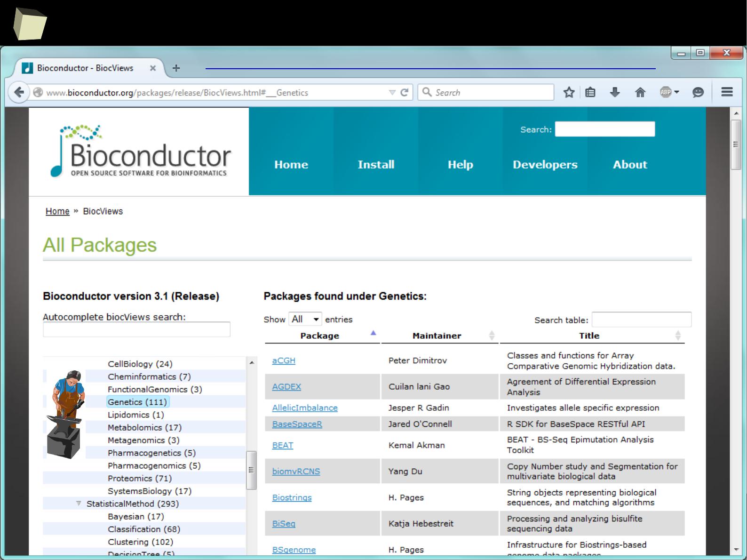
Task: Open the BiSeq package link
Action: (x=284, y=524)
